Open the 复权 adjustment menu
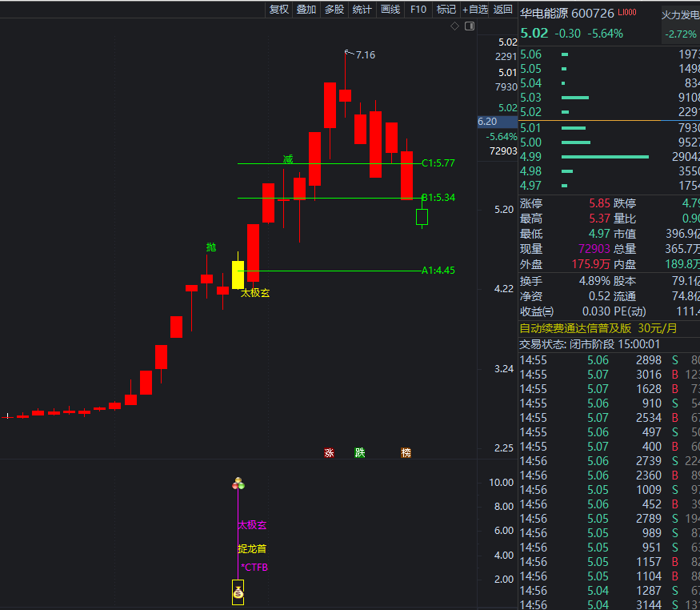Image resolution: width=700 pixels, height=610 pixels. (278, 10)
